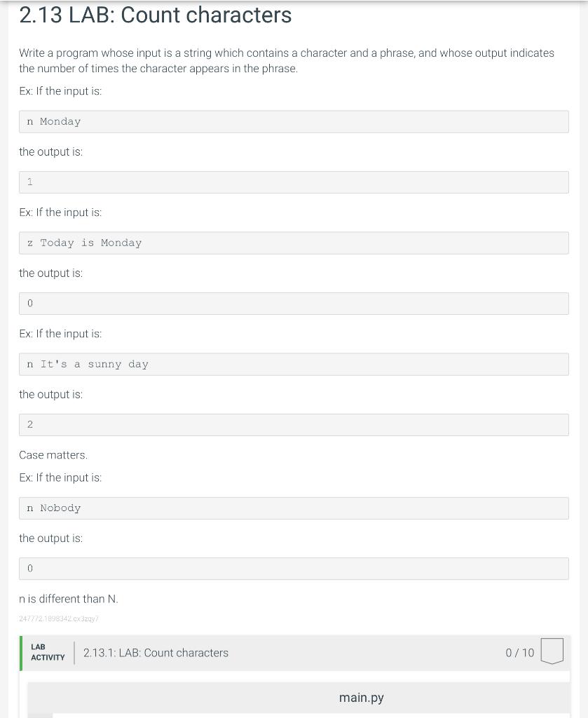Select the 'z Today is Monday' example box
Image resolution: width=588 pixels, height=718 pixels.
294,243
